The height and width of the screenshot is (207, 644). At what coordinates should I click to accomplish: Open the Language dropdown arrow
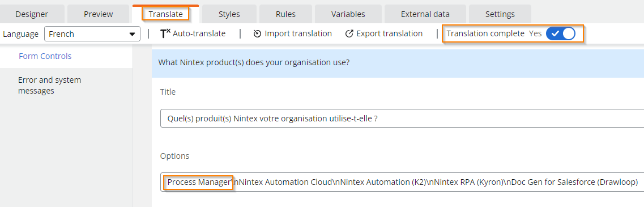click(x=132, y=34)
